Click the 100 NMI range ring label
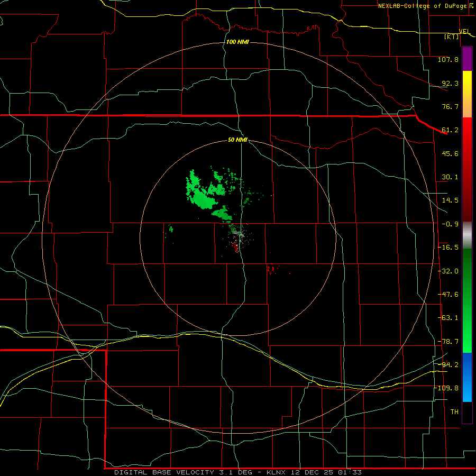 click(x=237, y=42)
